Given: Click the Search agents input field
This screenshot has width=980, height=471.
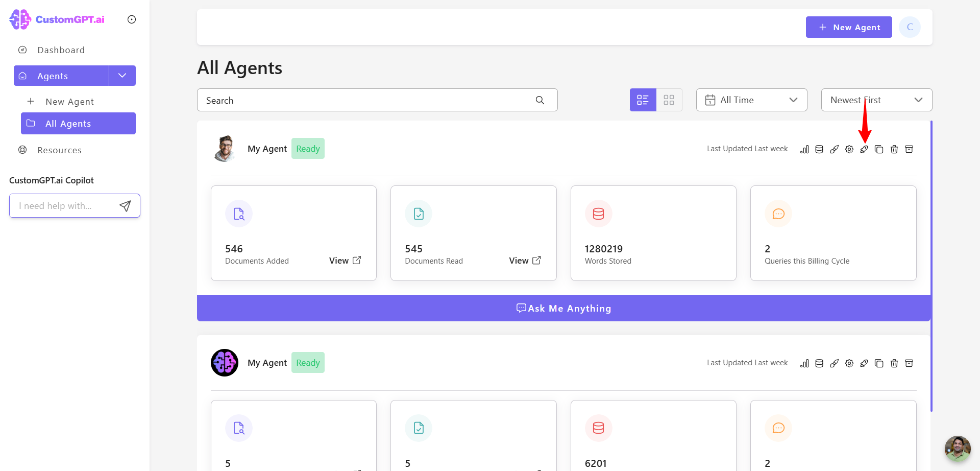Looking at the screenshot, I should [x=377, y=100].
